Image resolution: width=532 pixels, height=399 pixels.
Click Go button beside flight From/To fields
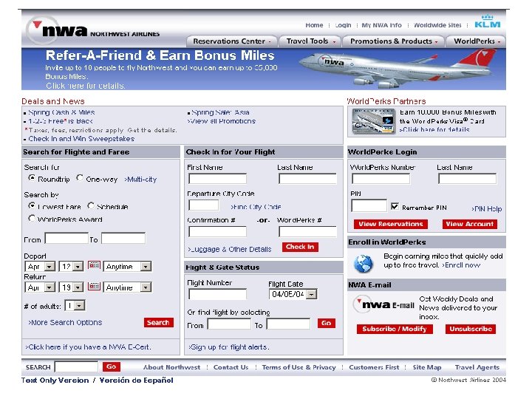327,323
